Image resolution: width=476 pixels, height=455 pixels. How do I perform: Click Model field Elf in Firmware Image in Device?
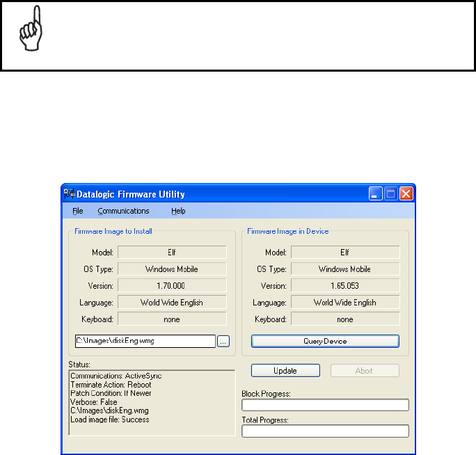pyautogui.click(x=345, y=253)
